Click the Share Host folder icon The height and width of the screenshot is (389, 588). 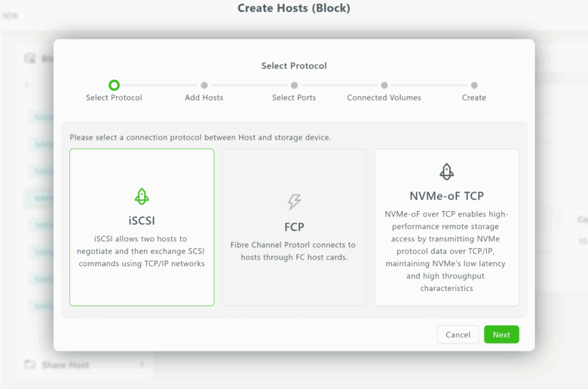click(30, 365)
